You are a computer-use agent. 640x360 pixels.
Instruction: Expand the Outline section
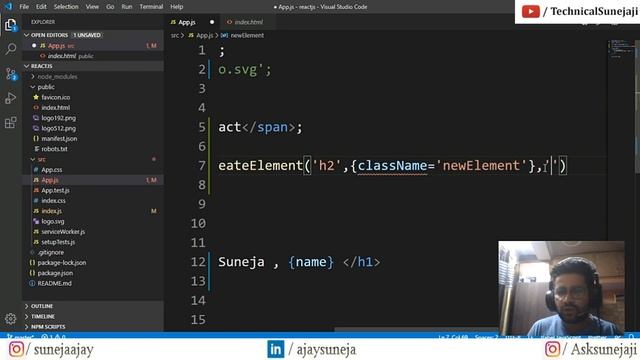(42, 306)
